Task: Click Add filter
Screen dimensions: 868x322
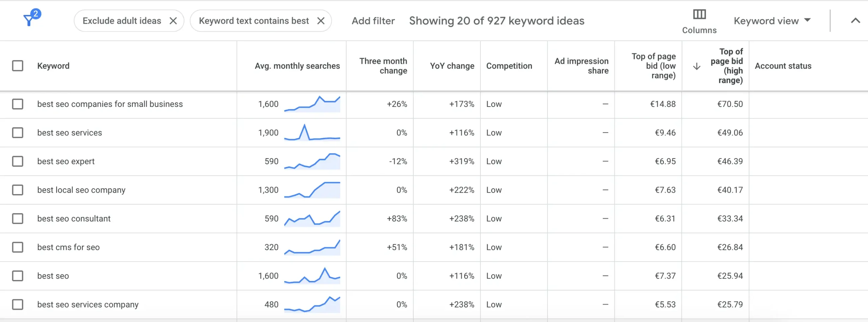Action: [x=373, y=21]
